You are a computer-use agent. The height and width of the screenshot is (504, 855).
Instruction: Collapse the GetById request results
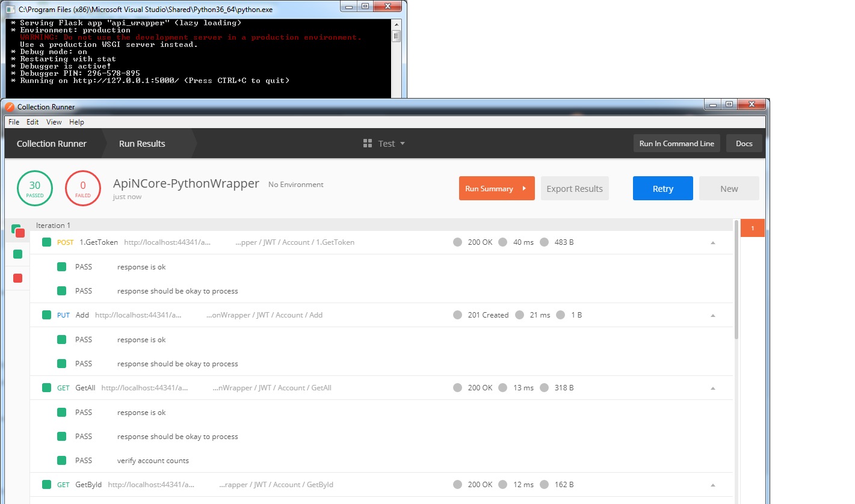[x=713, y=485]
